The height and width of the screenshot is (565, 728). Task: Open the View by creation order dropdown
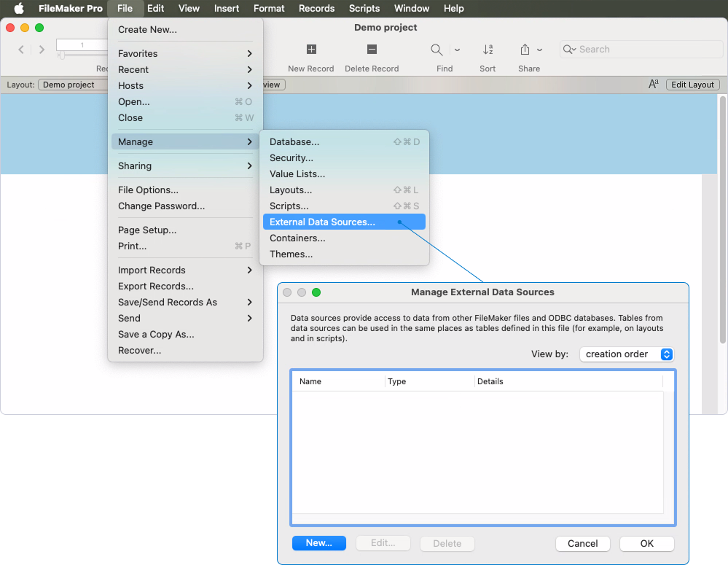click(x=626, y=354)
